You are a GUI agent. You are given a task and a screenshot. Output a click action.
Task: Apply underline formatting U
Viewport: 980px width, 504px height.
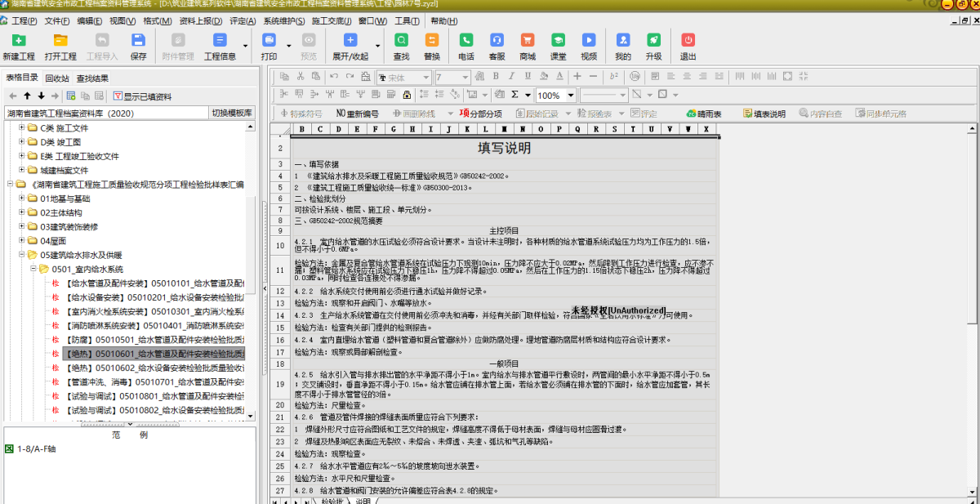[x=527, y=77]
